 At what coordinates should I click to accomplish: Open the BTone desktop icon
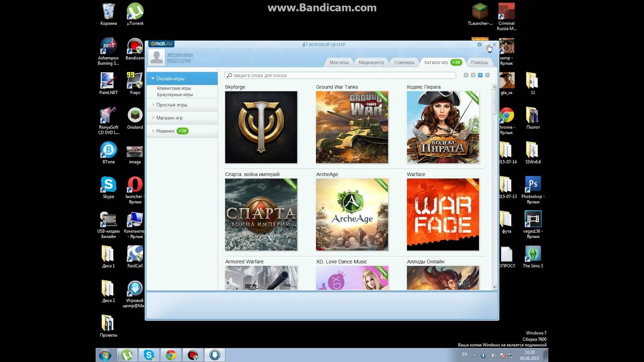pos(108,153)
